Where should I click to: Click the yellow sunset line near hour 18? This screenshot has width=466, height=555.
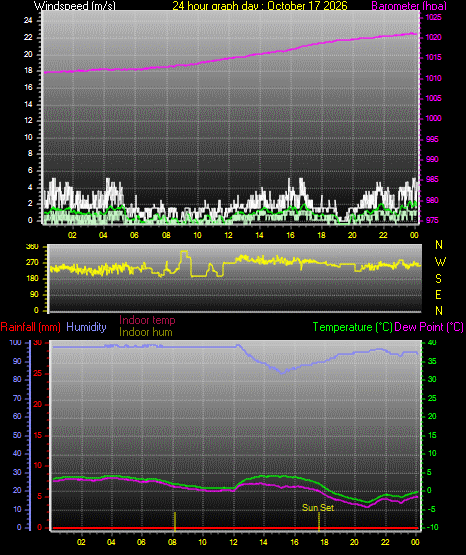pyautogui.click(x=319, y=521)
